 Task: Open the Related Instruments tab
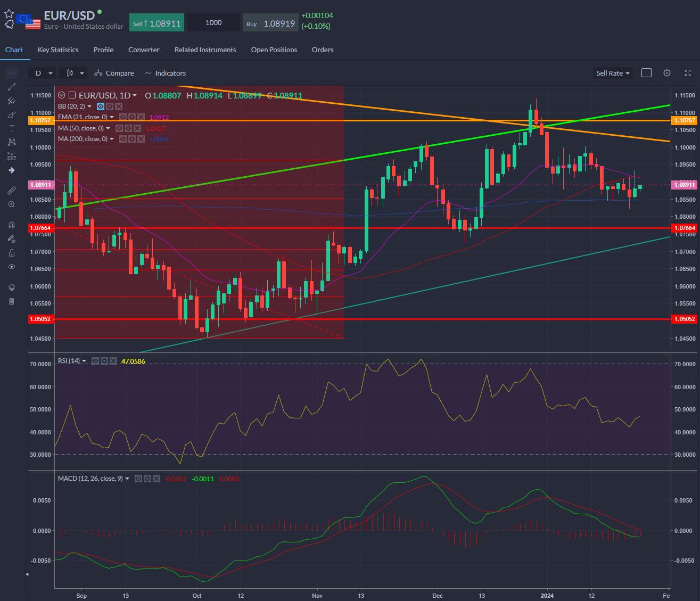[x=205, y=50]
